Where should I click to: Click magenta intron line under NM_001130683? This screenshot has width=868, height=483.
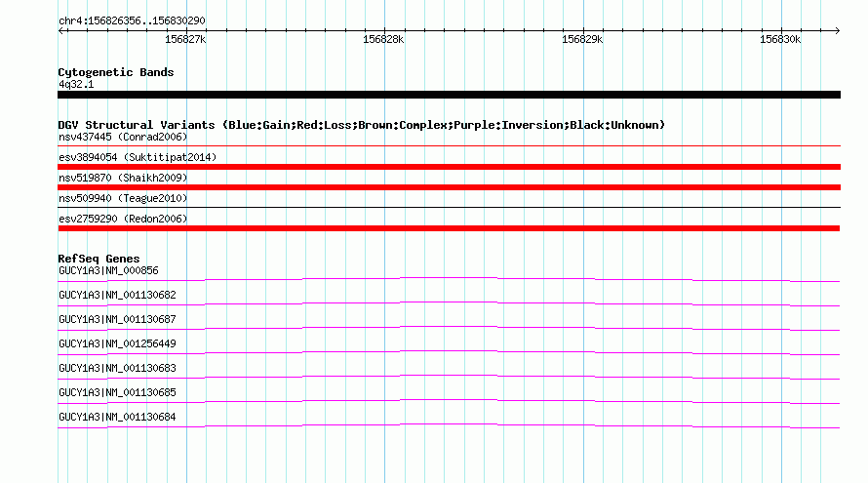point(449,377)
